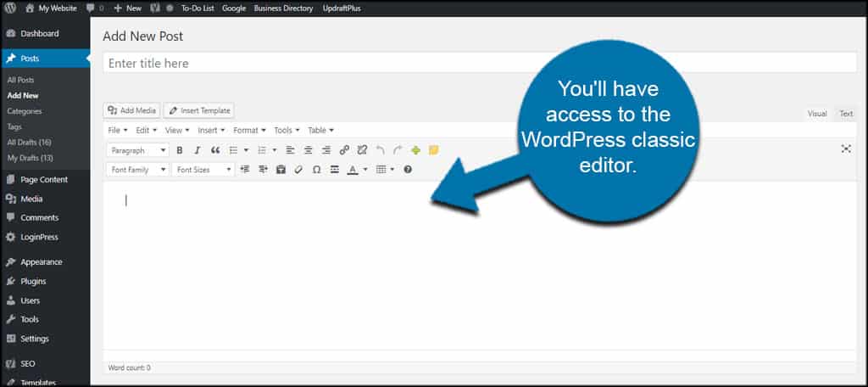Click the Undo arrow
This screenshot has width=868, height=387.
coord(380,150)
